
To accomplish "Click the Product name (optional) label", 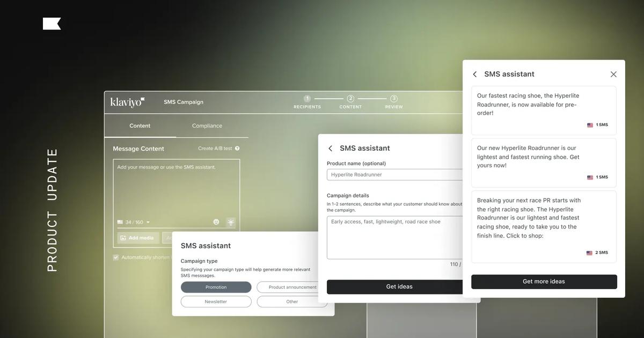I will pos(356,164).
